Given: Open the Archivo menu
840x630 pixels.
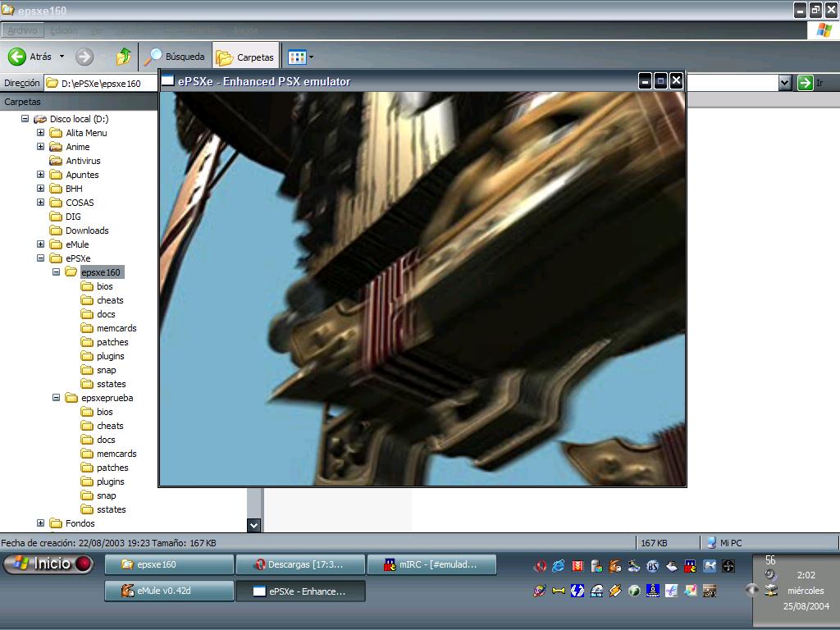Looking at the screenshot, I should 22,30.
